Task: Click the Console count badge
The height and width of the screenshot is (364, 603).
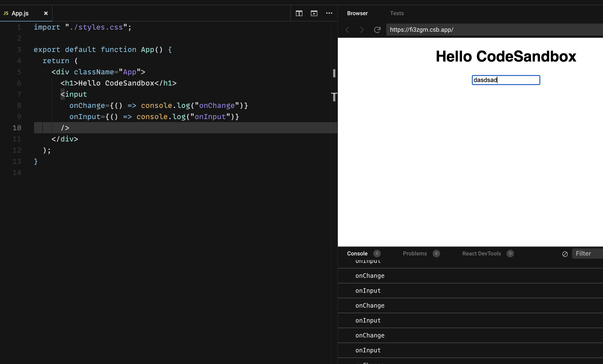Action: [377, 253]
